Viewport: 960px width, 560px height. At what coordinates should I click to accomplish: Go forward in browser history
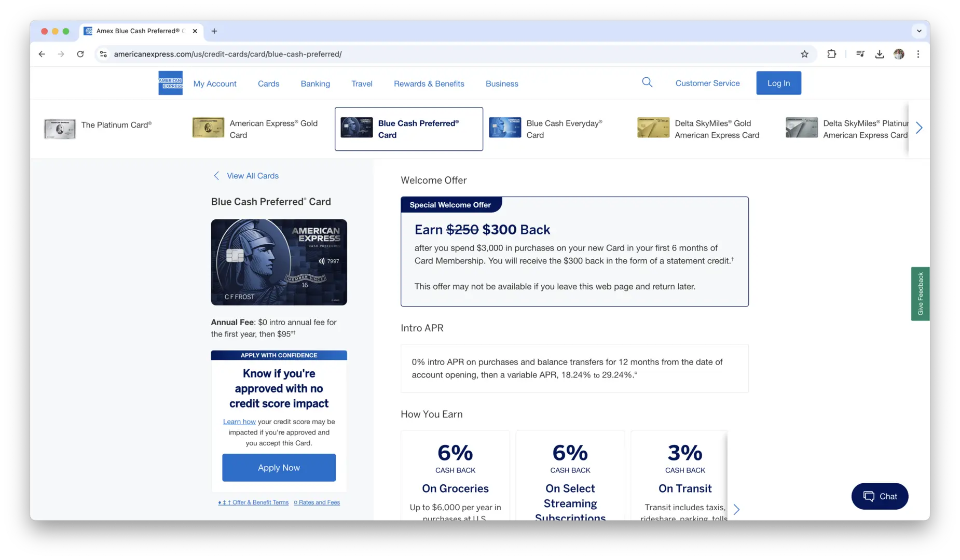61,54
